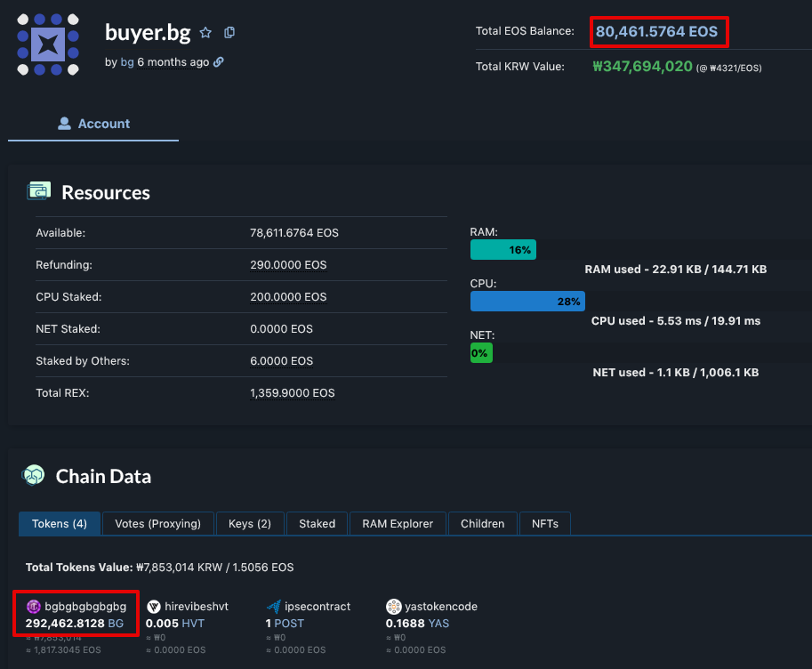Click the RAM 16% usage bar
The width and height of the screenshot is (812, 669).
tap(502, 250)
